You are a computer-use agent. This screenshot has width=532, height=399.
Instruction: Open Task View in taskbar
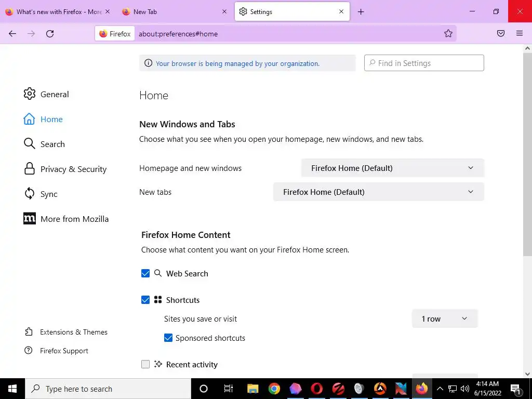click(x=229, y=389)
